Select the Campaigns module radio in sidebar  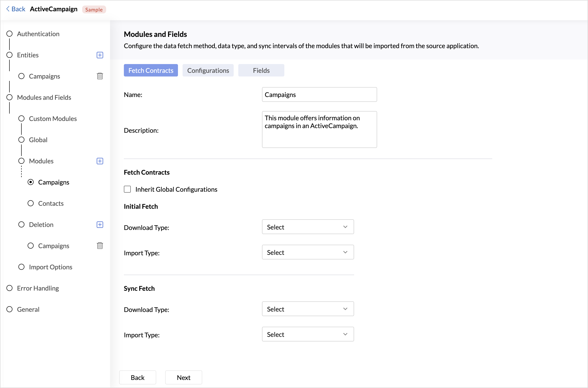coord(31,182)
